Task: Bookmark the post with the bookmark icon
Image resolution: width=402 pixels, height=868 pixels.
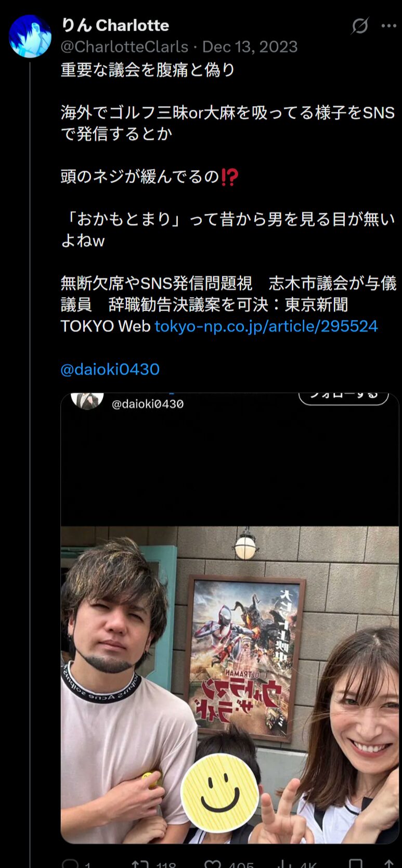Action: tap(356, 863)
